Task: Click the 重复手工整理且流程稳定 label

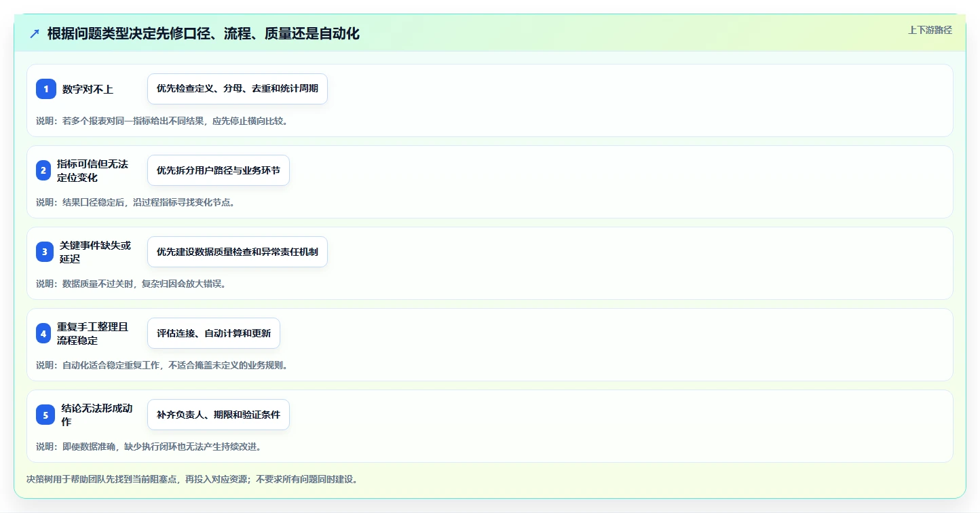Action: click(93, 333)
